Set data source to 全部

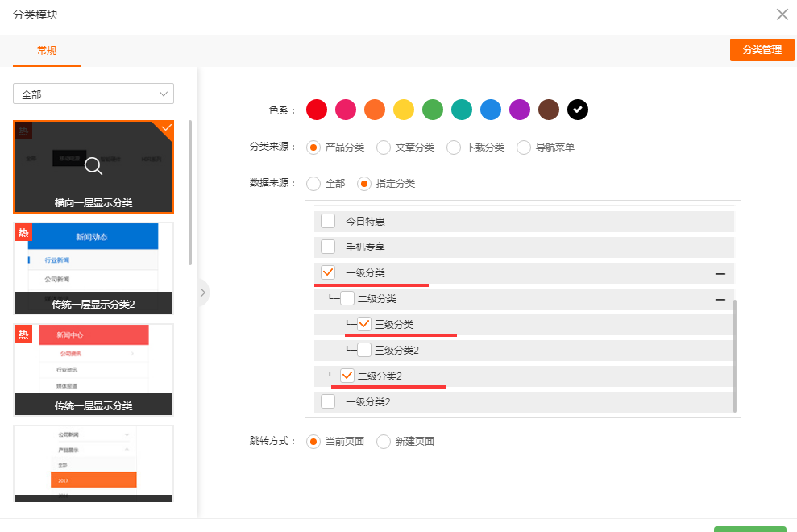pos(313,184)
